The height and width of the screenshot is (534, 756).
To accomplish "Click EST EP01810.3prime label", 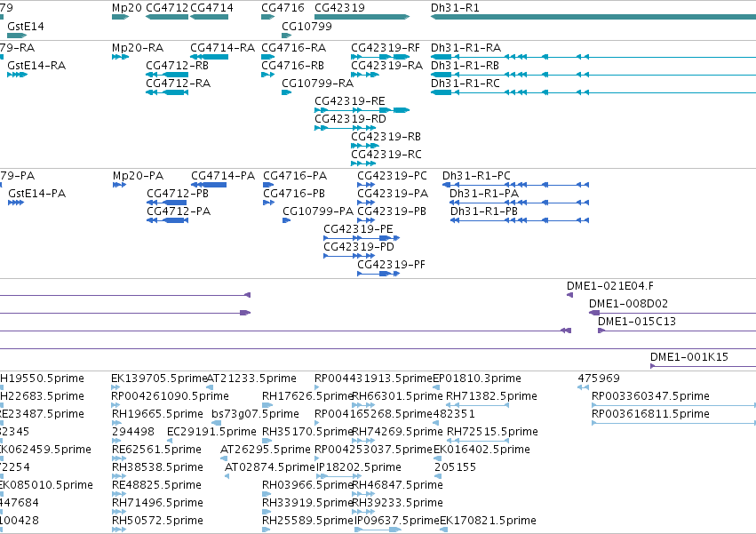I will [477, 379].
